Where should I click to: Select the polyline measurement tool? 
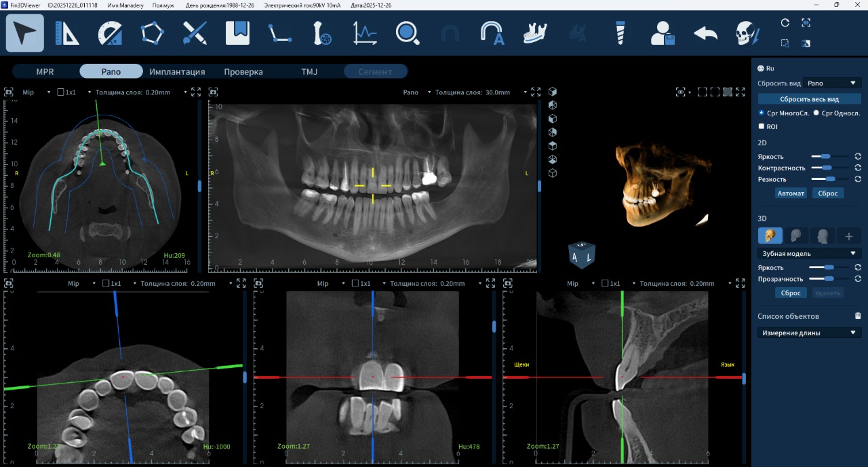tap(280, 33)
